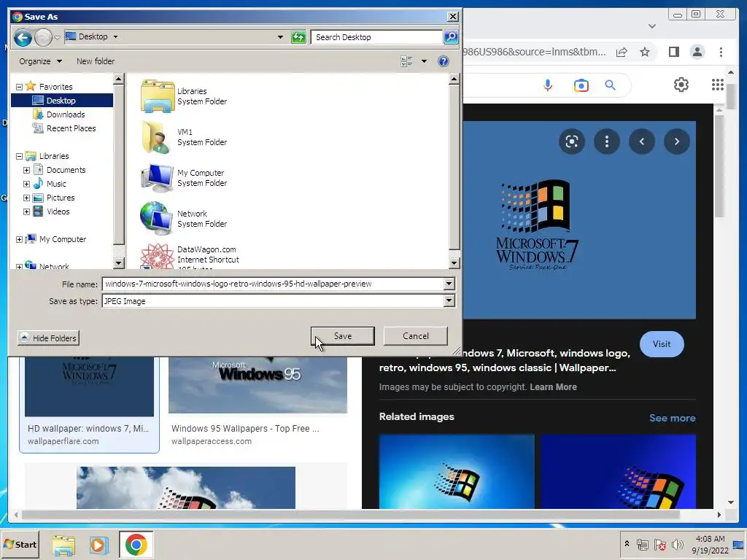Screen dimensions: 747x560
Task: Open Save as type dropdown
Action: coord(449,301)
